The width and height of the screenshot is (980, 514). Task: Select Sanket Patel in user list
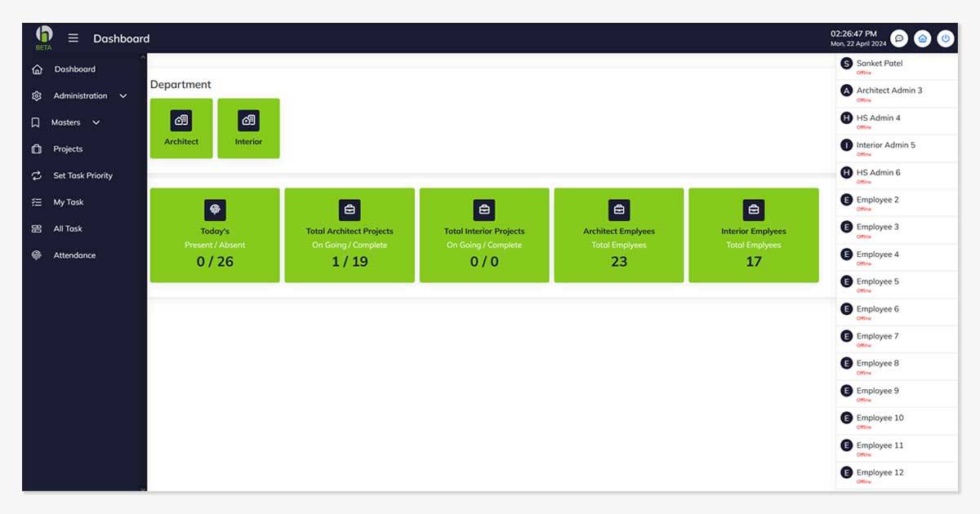point(879,64)
